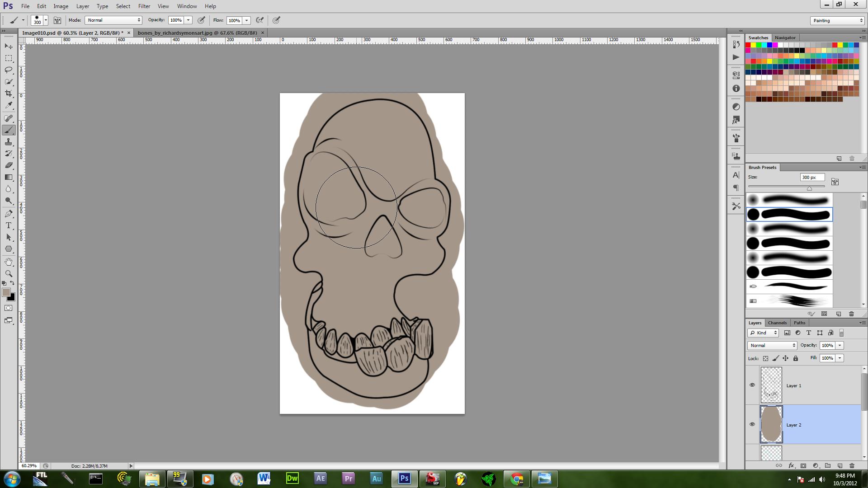
Task: Select the Lasso tool
Action: click(9, 70)
